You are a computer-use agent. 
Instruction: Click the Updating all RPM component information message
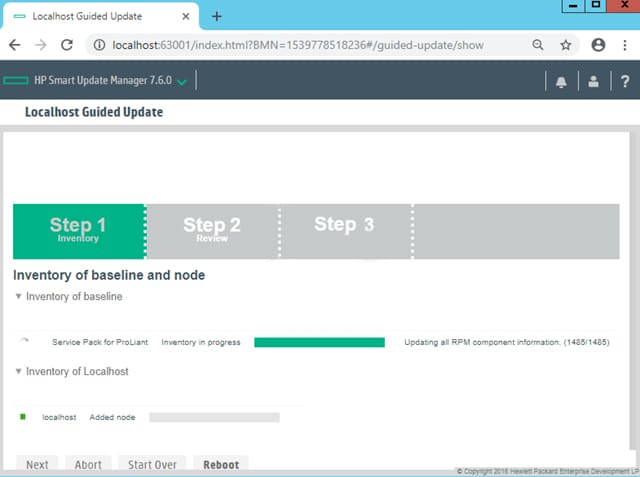coord(507,342)
